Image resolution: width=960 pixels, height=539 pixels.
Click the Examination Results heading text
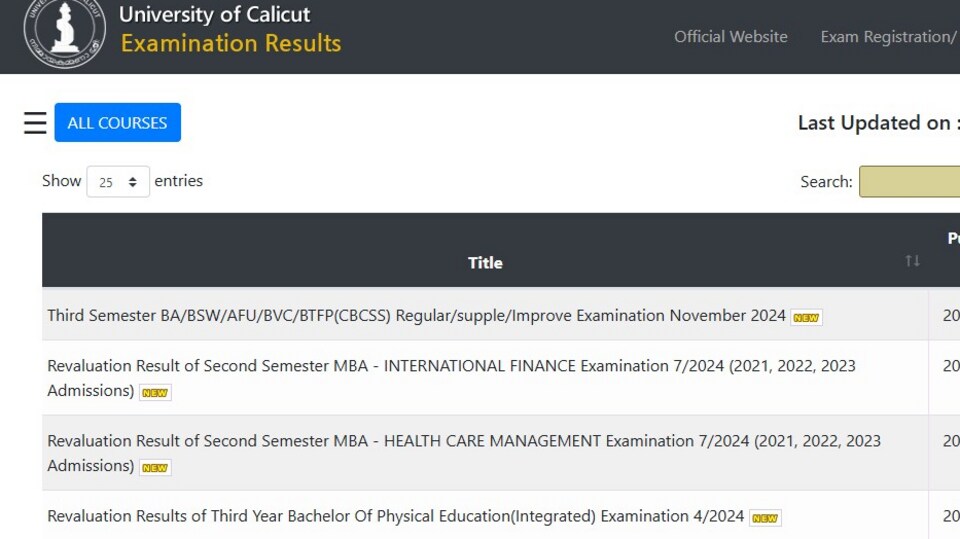coord(231,43)
